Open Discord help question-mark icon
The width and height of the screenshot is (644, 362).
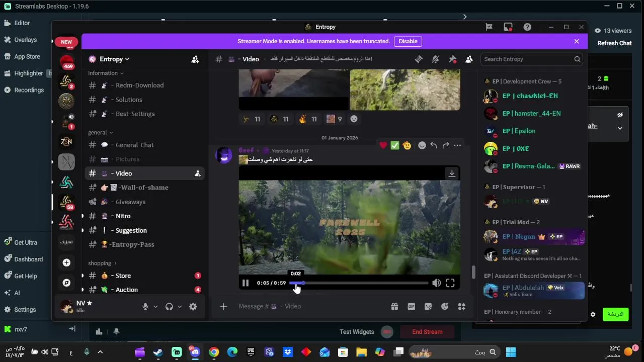tap(527, 27)
